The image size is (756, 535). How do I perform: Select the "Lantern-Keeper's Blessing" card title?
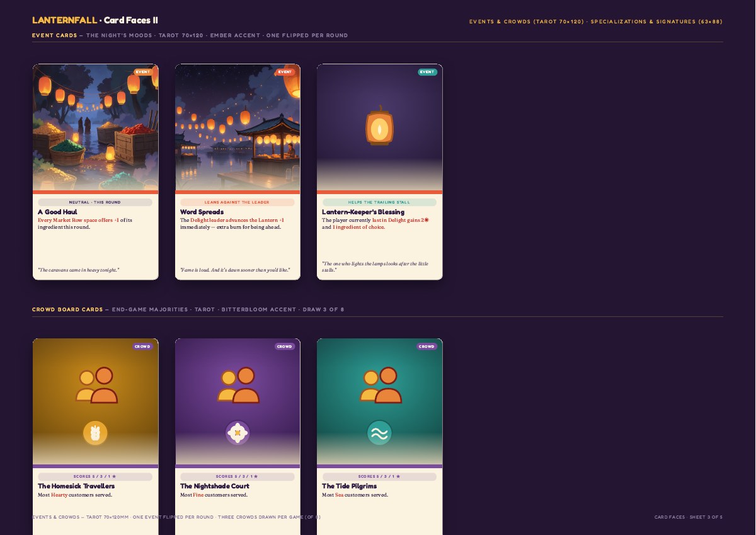click(364, 212)
